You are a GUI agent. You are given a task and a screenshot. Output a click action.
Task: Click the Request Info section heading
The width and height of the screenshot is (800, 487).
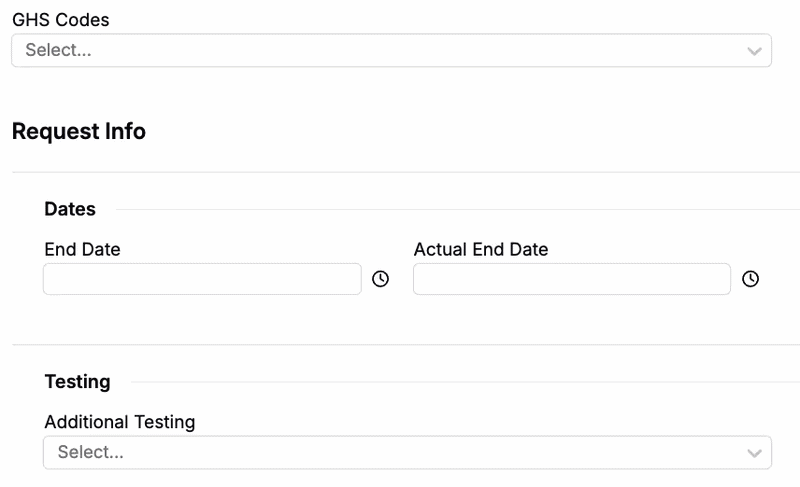(x=79, y=131)
